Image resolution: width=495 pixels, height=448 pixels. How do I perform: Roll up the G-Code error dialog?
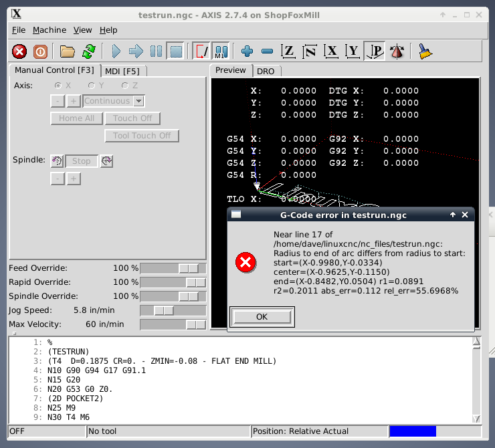[x=453, y=215]
